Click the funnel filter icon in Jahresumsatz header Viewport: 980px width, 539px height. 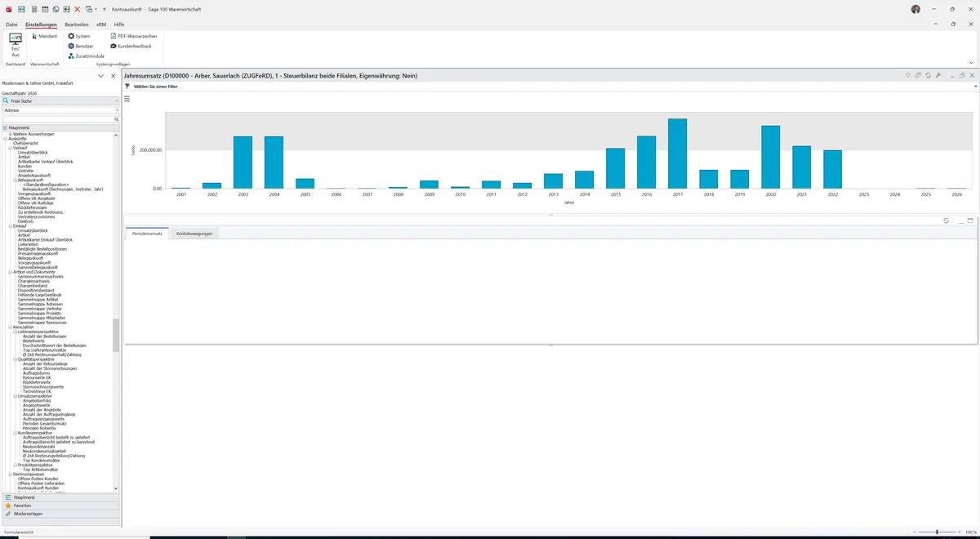(908, 75)
